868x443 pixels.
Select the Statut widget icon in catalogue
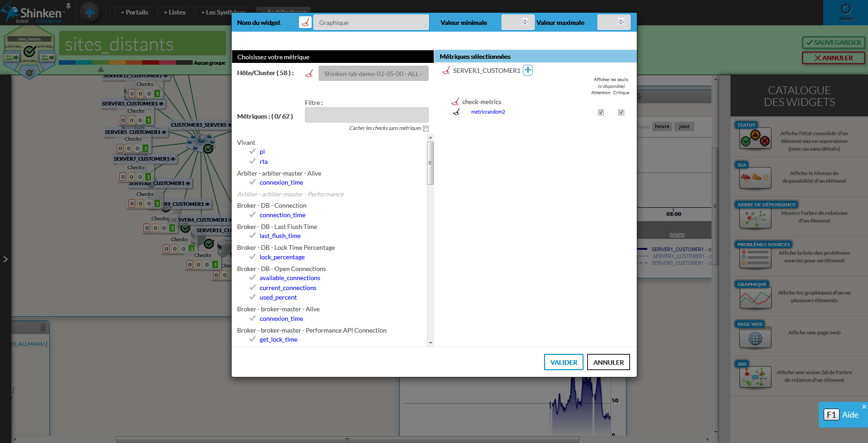click(755, 139)
